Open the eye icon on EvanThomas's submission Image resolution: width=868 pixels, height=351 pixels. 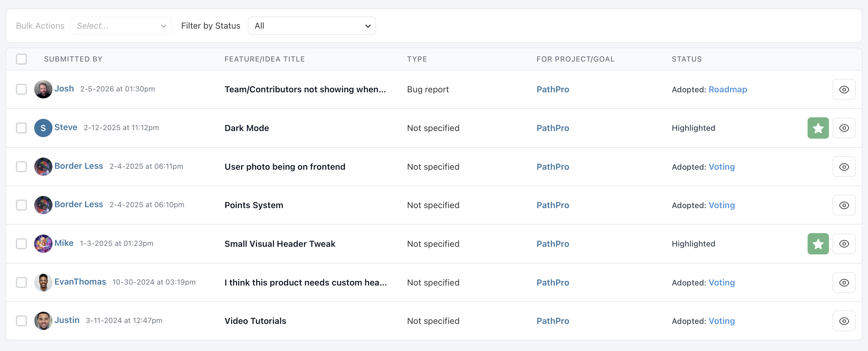[x=844, y=282]
